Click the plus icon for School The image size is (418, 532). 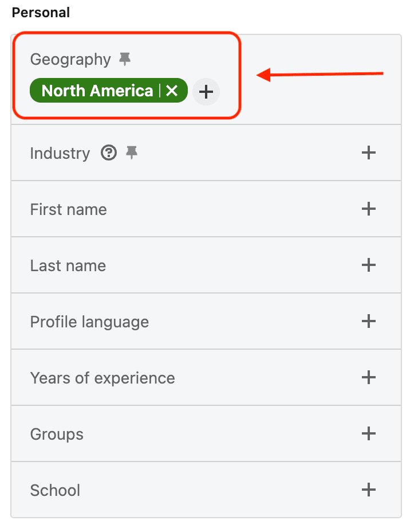(x=369, y=490)
